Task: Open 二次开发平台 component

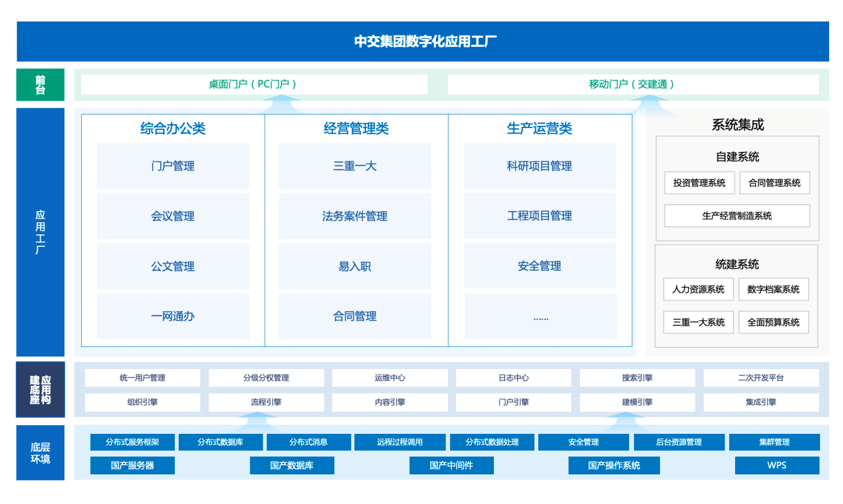Action: tap(761, 378)
